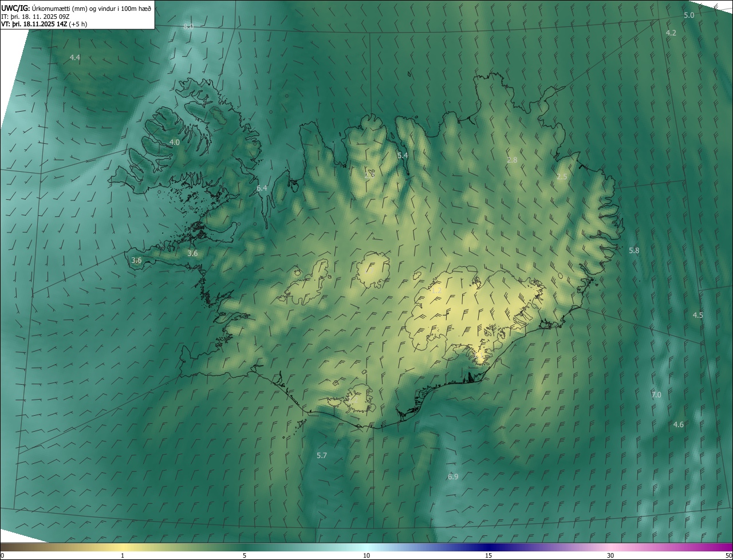Screen dimensions: 733x560
Task: Click the 4.5 value label on the map
Action: (x=698, y=316)
